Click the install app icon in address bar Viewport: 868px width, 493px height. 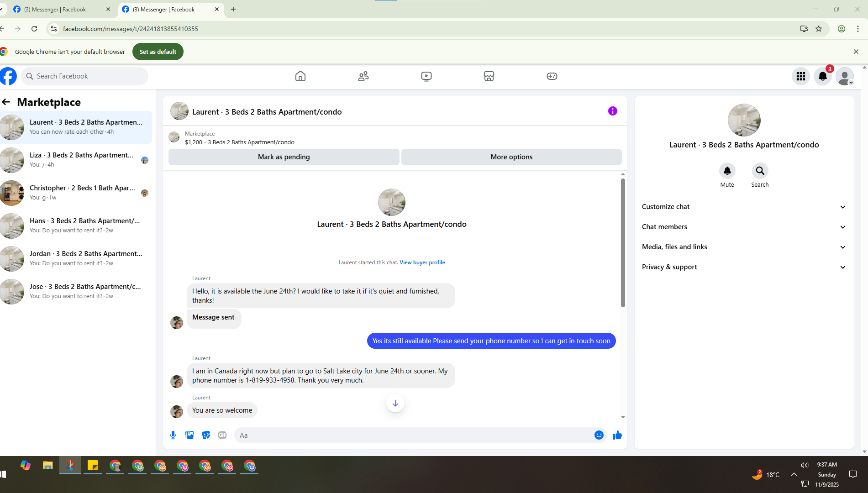pos(804,29)
